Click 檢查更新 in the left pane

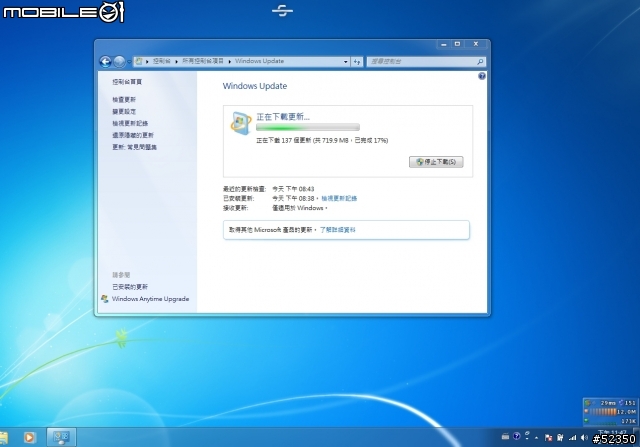[124, 100]
